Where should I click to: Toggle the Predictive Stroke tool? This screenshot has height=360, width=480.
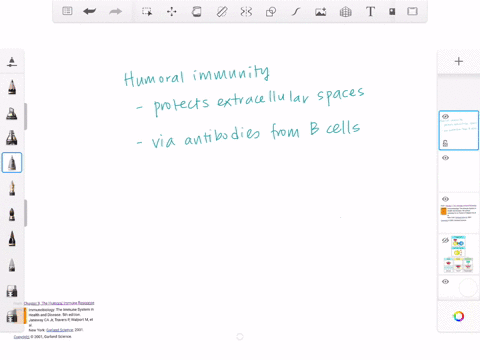click(x=296, y=12)
